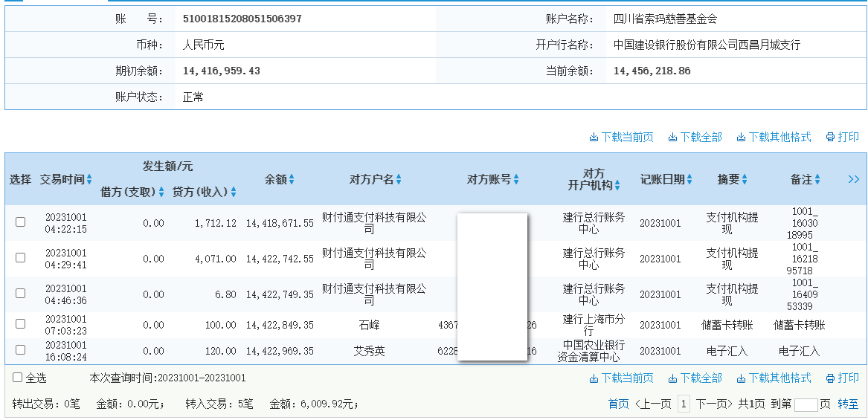868x420 pixels.
Task: Select credit amount 4,071.00
Action: point(216,259)
